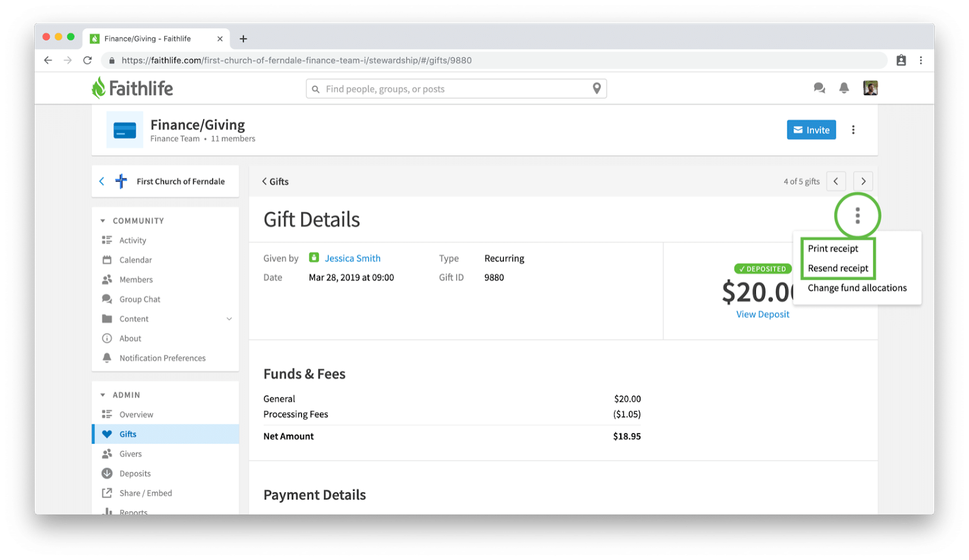Open the Activity page
Viewport: 969px width, 560px height.
[x=133, y=240]
